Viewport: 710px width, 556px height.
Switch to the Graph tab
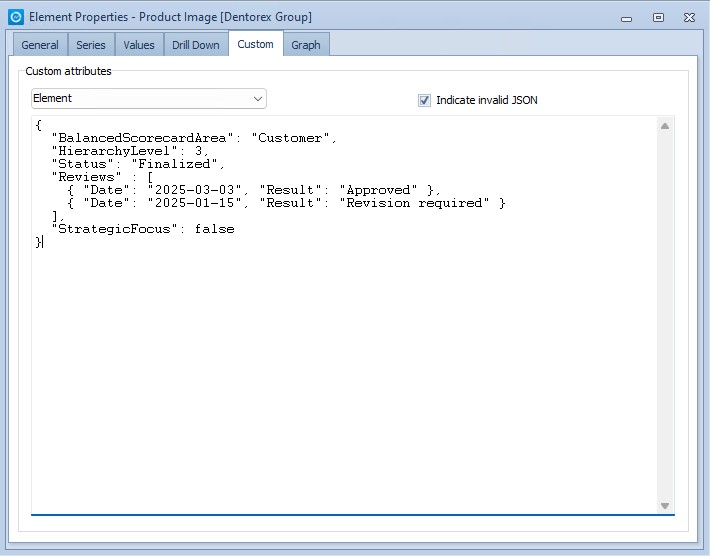point(306,45)
